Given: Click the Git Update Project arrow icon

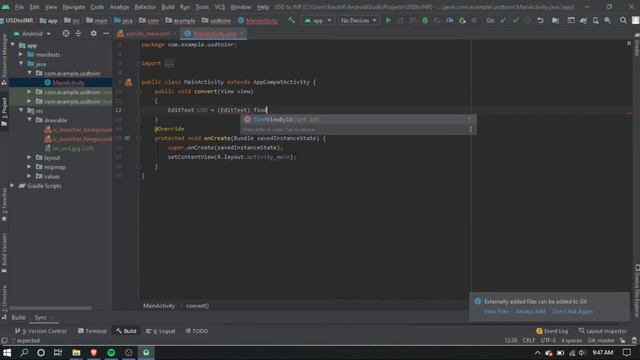Looking at the screenshot, I should pos(503,20).
